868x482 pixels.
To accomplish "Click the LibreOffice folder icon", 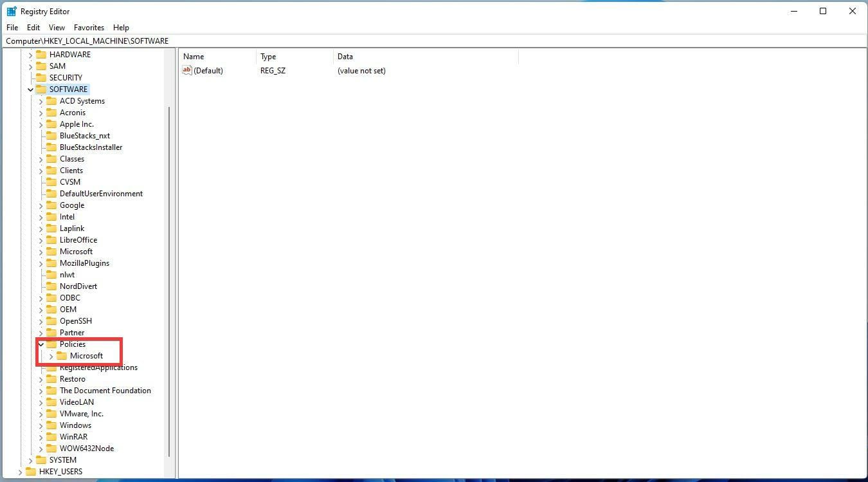I will click(51, 240).
